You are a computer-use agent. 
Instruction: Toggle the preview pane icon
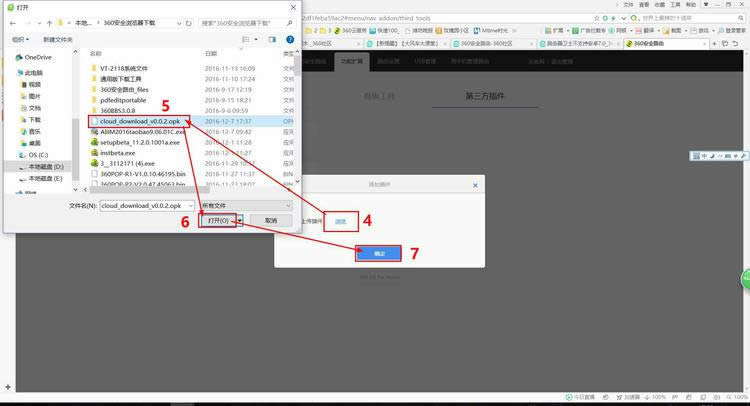click(272, 39)
